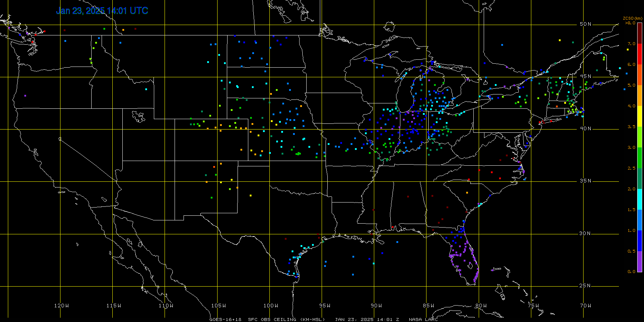Click the '70W' longitude label
This screenshot has height=322, width=644.
[586, 306]
